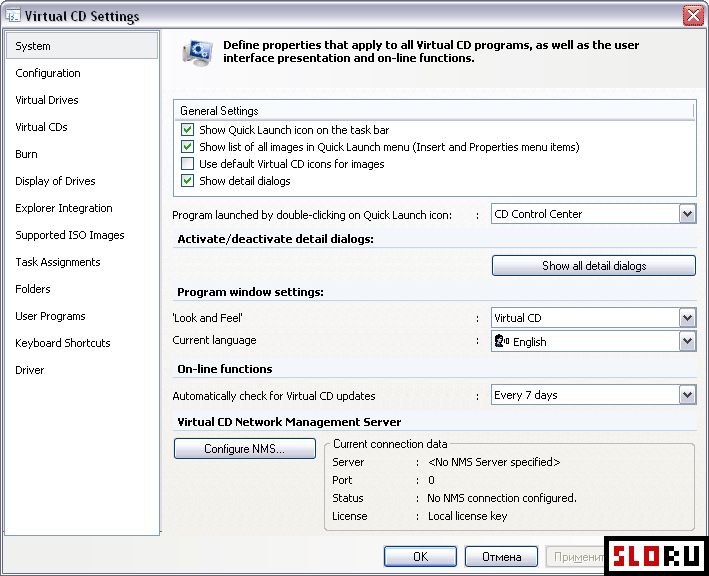The height and width of the screenshot is (576, 709).
Task: Expand the update check interval dropdown arrow
Action: (x=687, y=395)
